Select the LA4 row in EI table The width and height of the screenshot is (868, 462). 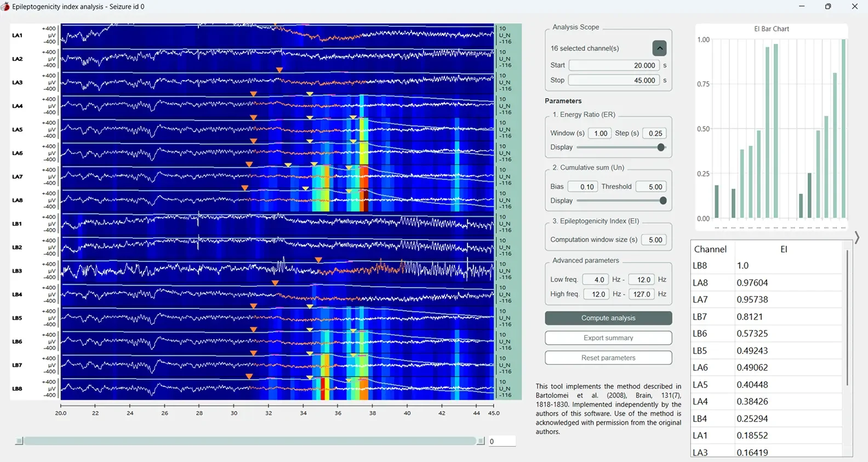[767, 402]
